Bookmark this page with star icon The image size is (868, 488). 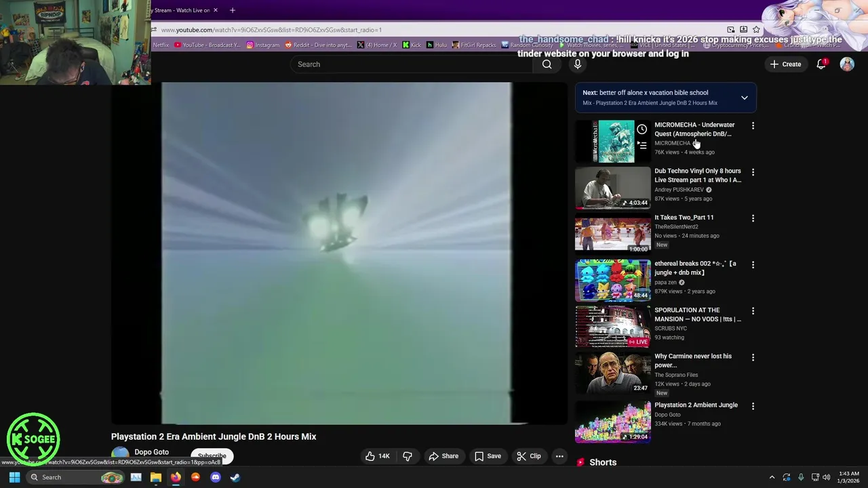point(756,30)
